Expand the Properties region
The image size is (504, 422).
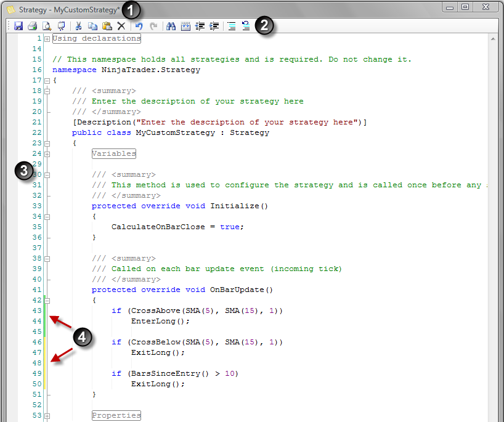click(x=47, y=415)
